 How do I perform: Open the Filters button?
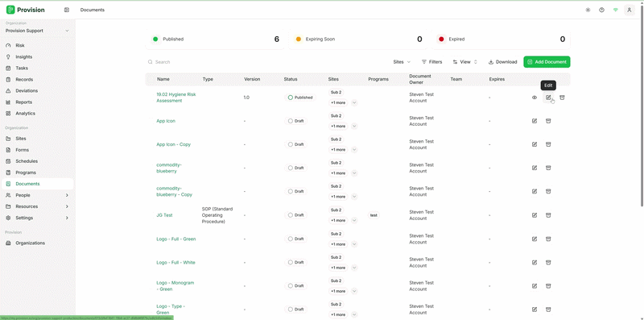coord(431,62)
